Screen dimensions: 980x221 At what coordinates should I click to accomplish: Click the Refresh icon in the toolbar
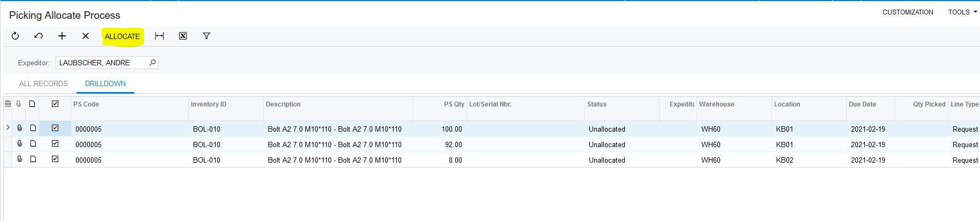click(15, 36)
